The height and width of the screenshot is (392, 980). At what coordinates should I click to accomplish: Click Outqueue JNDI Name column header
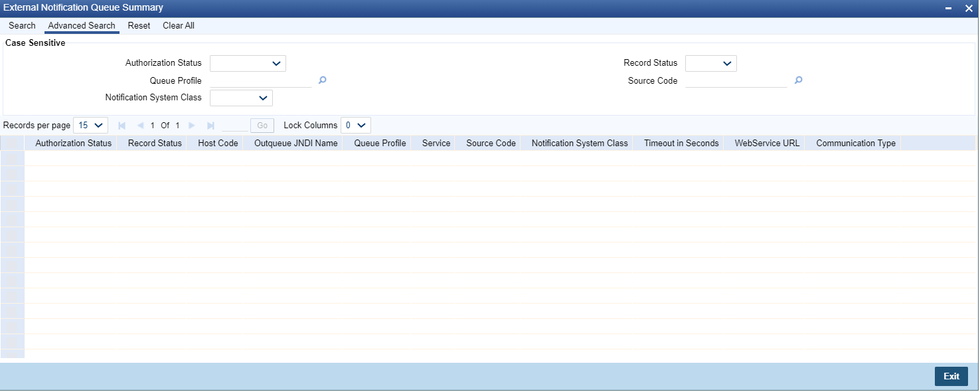296,143
